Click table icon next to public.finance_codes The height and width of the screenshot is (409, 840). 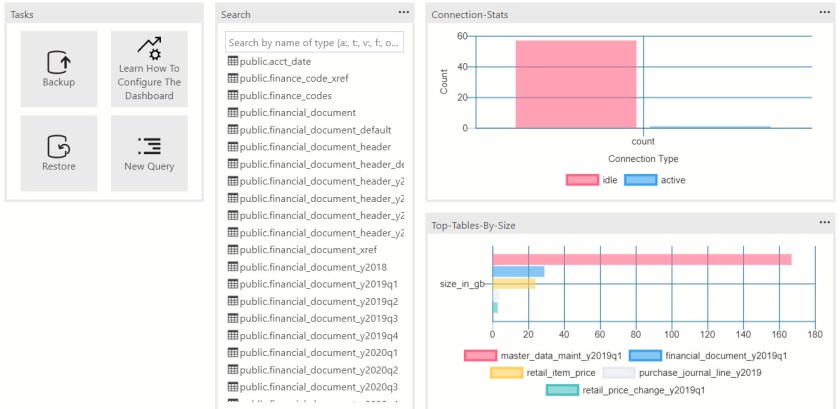(x=233, y=96)
